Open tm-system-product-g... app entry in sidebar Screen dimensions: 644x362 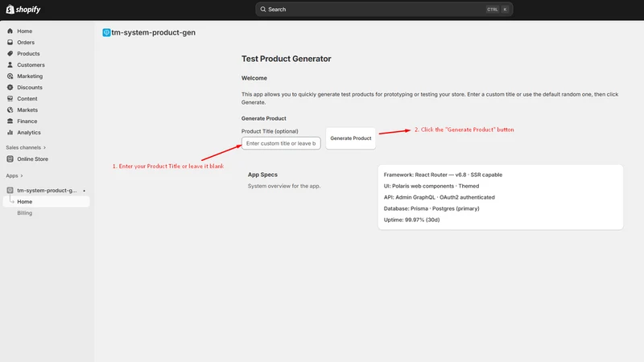(x=46, y=191)
